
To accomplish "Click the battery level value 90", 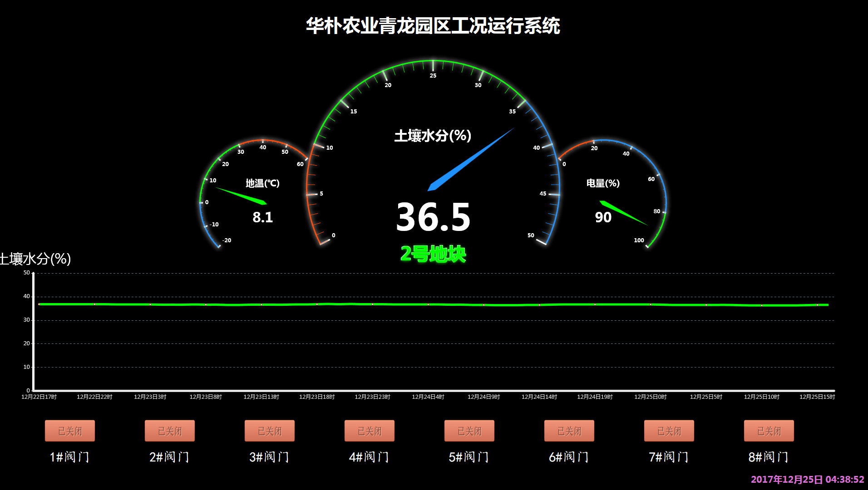I will click(603, 217).
